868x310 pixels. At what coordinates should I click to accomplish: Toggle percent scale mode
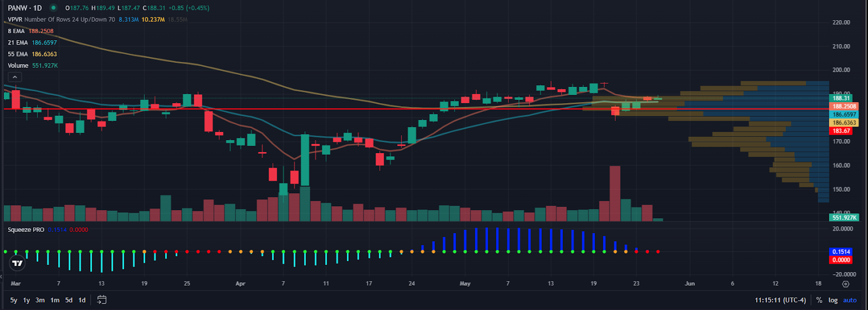(819, 300)
